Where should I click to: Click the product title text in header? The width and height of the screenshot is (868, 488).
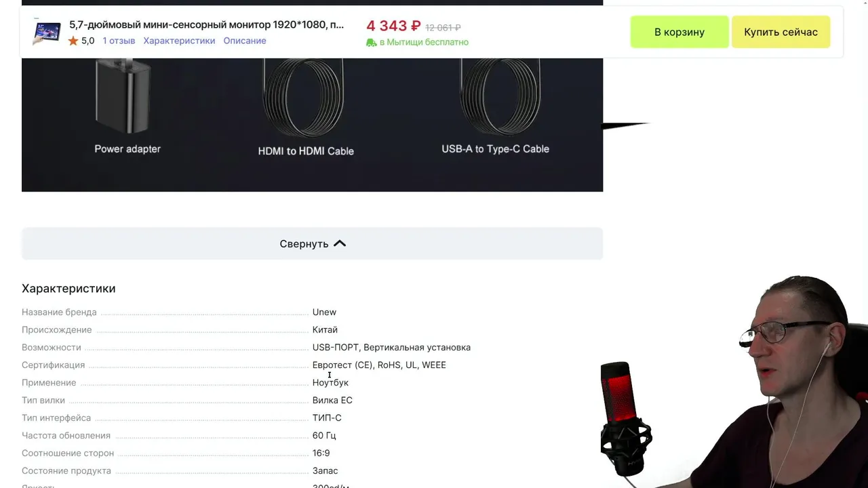(x=206, y=25)
